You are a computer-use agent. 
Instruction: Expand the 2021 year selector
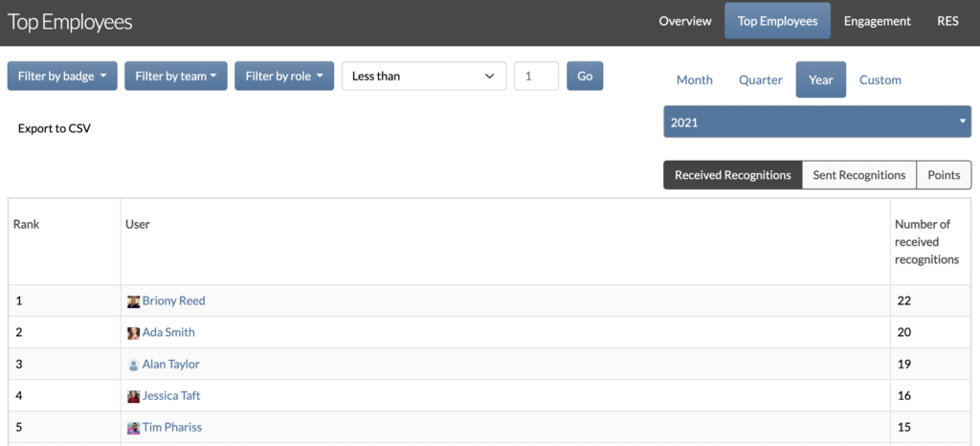817,122
